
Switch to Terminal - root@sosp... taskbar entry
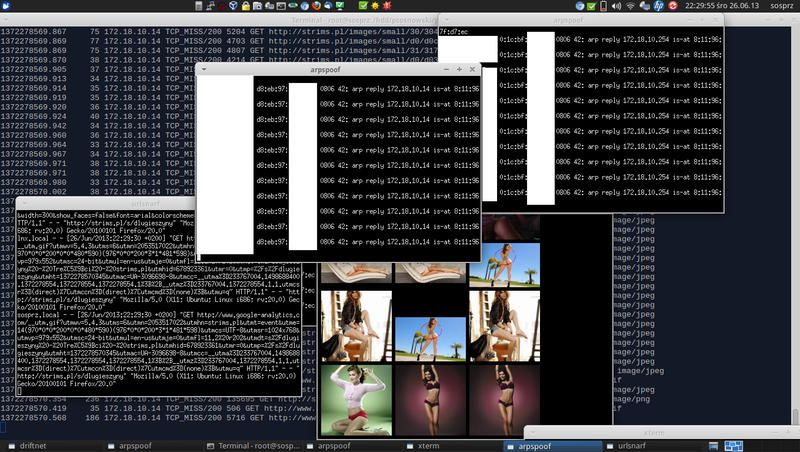pyautogui.click(x=253, y=446)
